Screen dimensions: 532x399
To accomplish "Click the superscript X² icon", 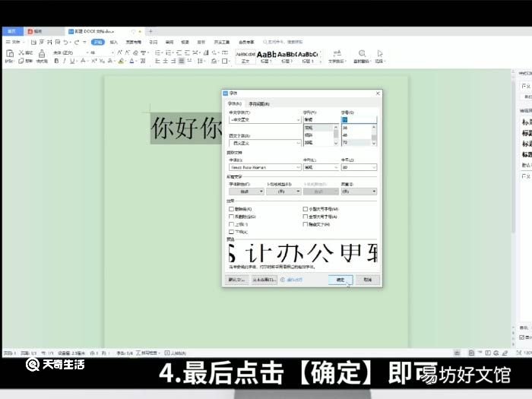I will click(x=94, y=61).
